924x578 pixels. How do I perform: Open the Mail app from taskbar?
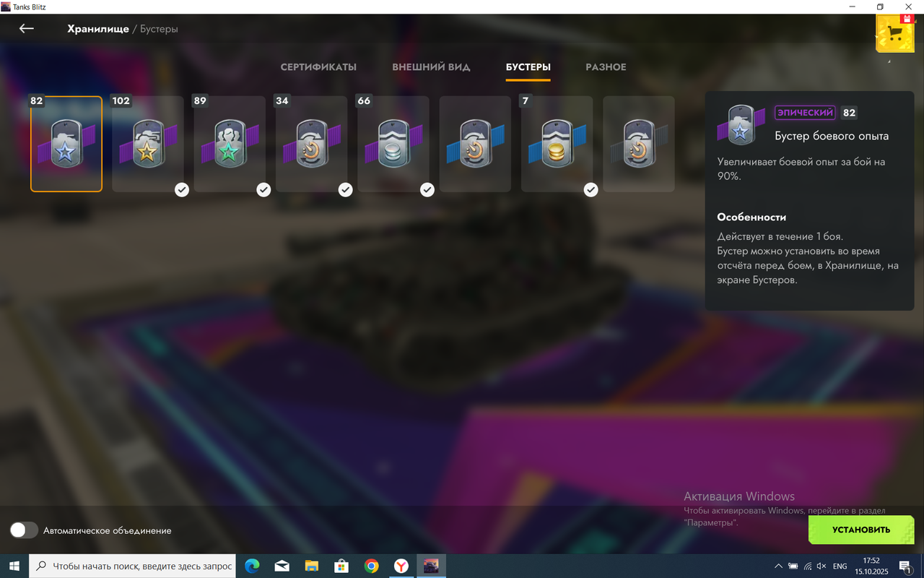[282, 566]
